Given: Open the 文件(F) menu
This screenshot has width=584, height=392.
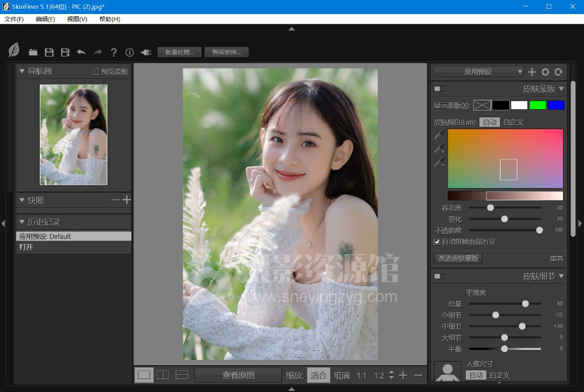Looking at the screenshot, I should [14, 19].
